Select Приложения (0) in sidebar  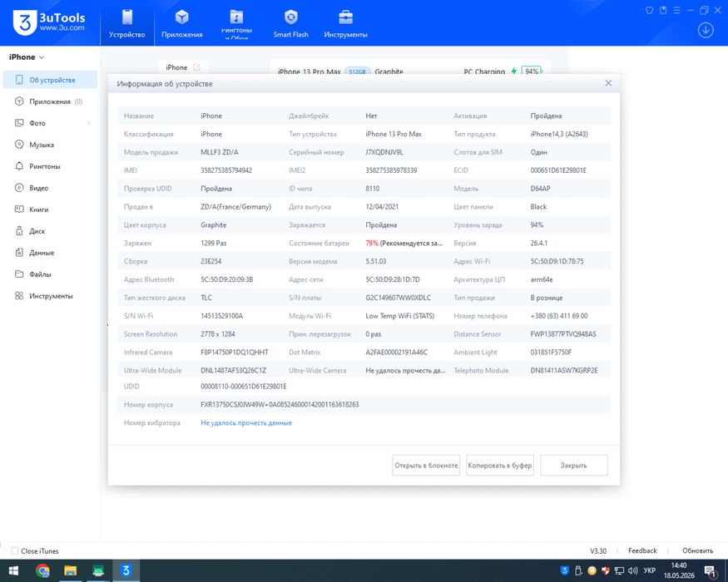tap(50, 101)
